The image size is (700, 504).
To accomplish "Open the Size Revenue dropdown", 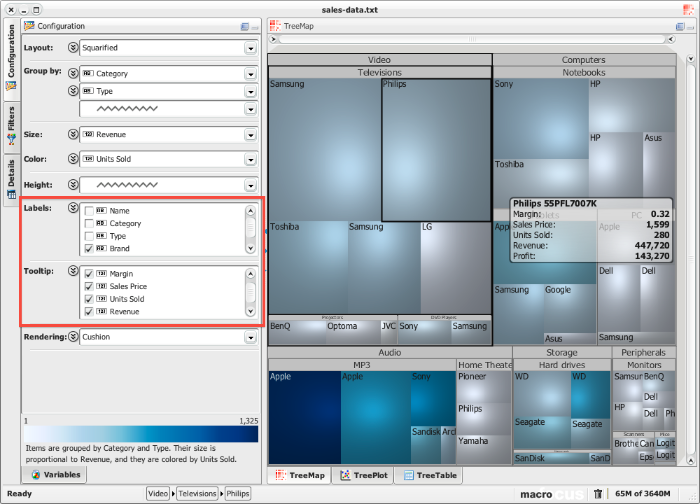I will [250, 134].
